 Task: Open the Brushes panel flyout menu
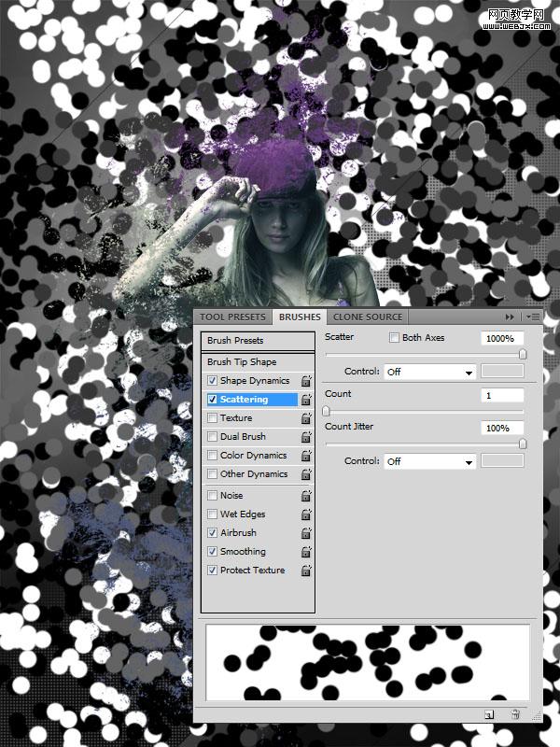point(533,317)
